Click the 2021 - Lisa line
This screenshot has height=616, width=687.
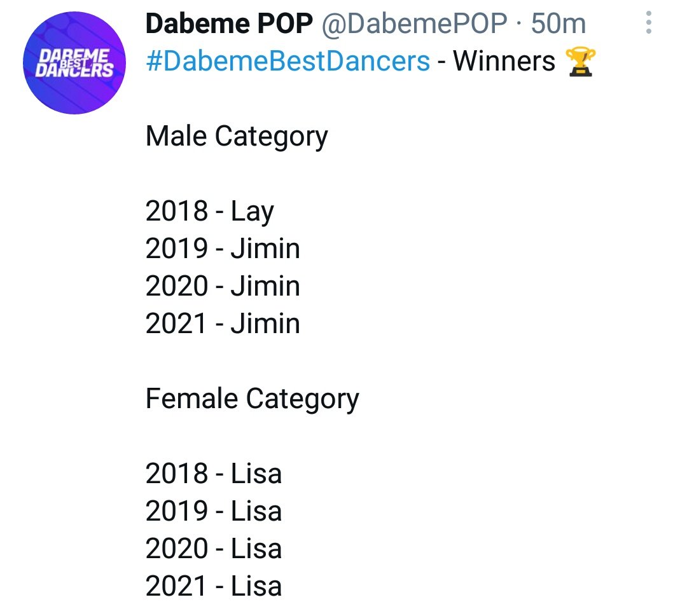(x=213, y=587)
